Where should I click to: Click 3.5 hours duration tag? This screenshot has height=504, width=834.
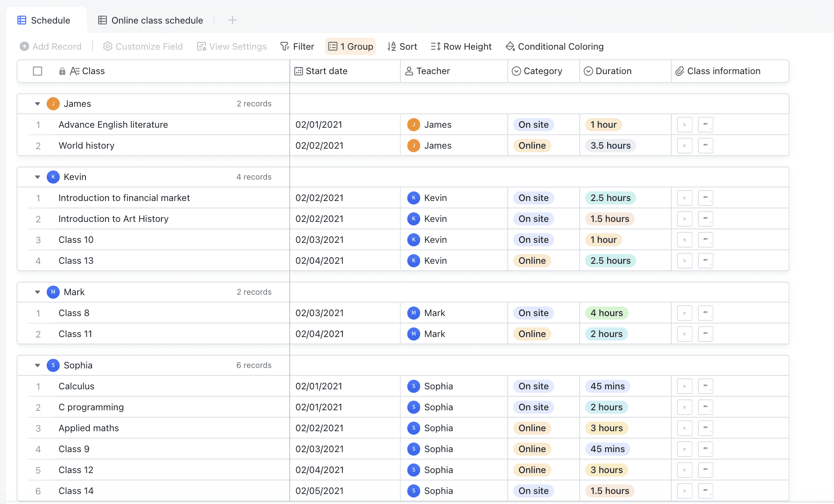[x=611, y=146]
